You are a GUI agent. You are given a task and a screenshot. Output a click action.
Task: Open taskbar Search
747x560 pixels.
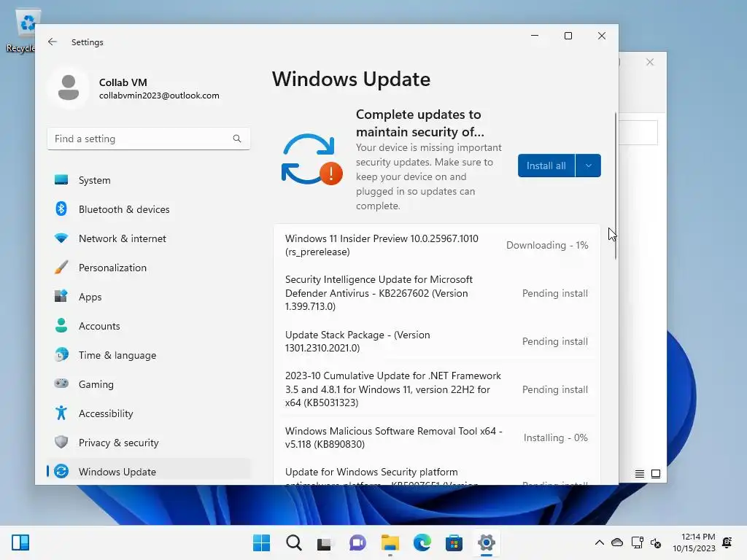coord(293,542)
